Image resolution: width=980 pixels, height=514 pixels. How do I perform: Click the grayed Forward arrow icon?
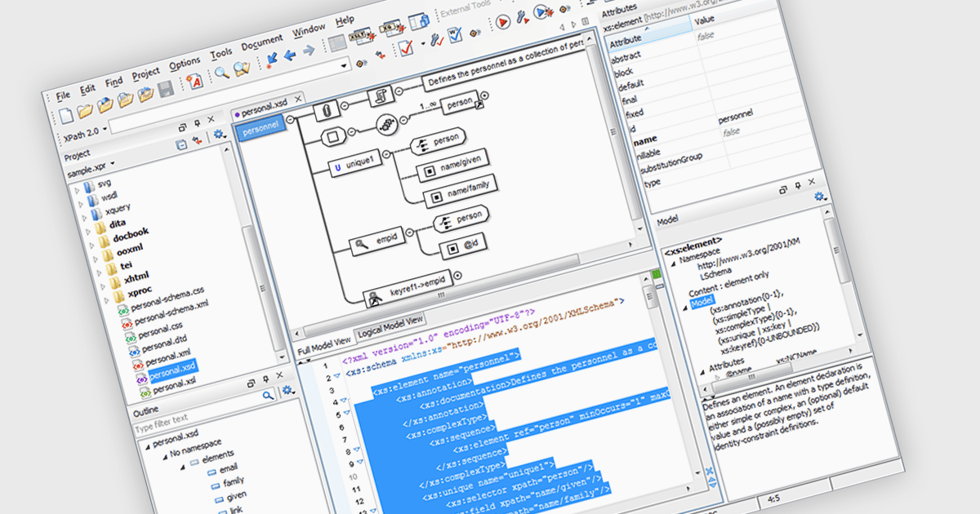click(309, 51)
